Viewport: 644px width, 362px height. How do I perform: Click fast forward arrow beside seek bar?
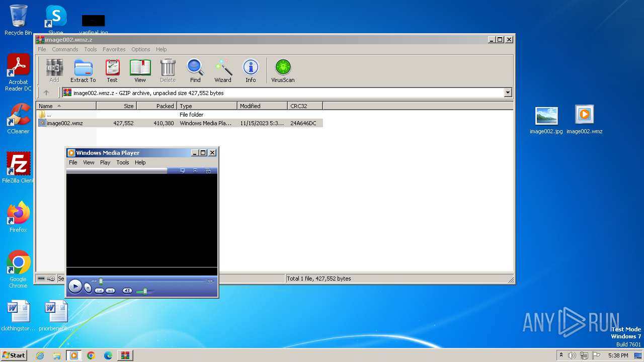211,281
